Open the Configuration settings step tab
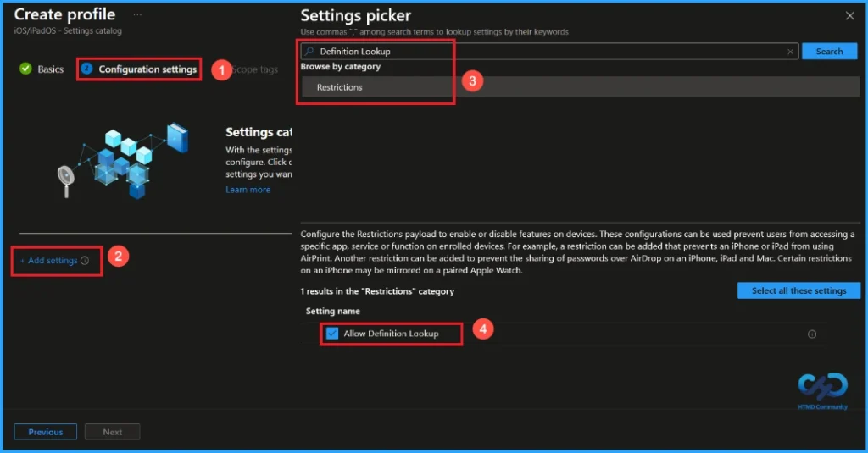Image resolution: width=868 pixels, height=453 pixels. [x=138, y=69]
